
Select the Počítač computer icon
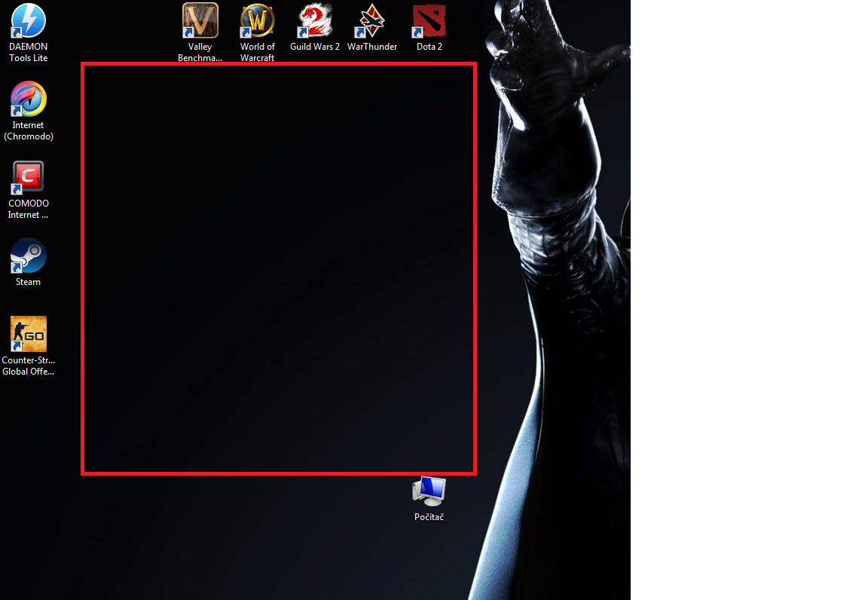(429, 491)
